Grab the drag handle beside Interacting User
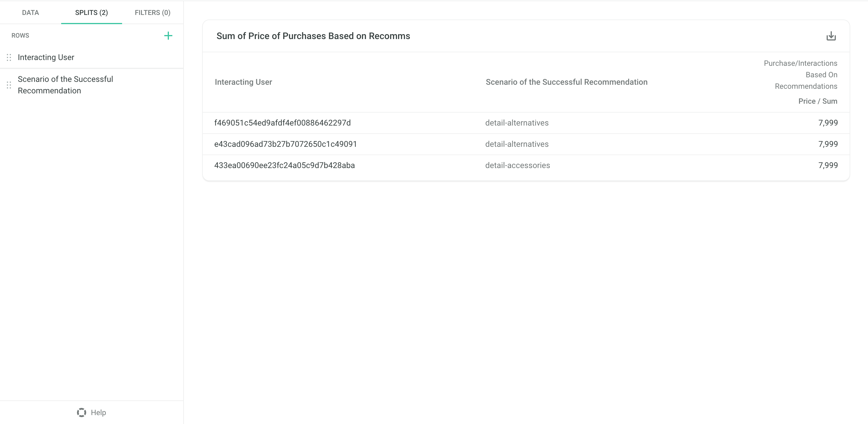The image size is (868, 424). [9, 57]
